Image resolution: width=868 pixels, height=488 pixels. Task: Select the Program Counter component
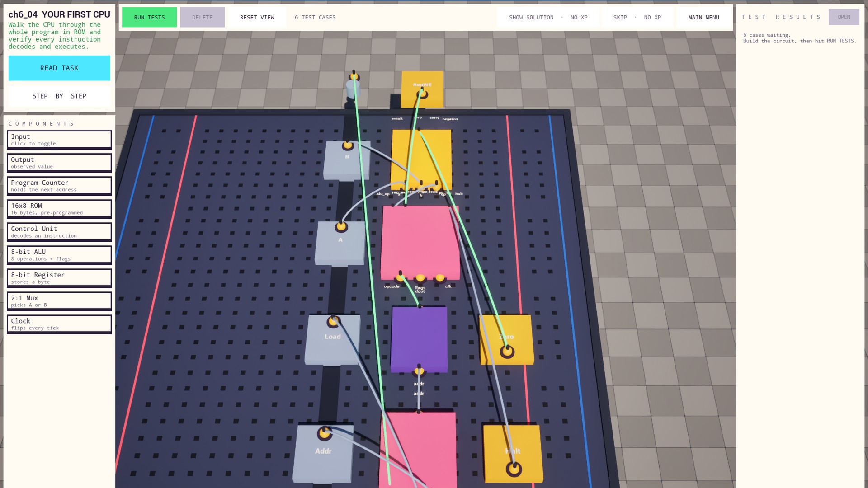pyautogui.click(x=59, y=186)
